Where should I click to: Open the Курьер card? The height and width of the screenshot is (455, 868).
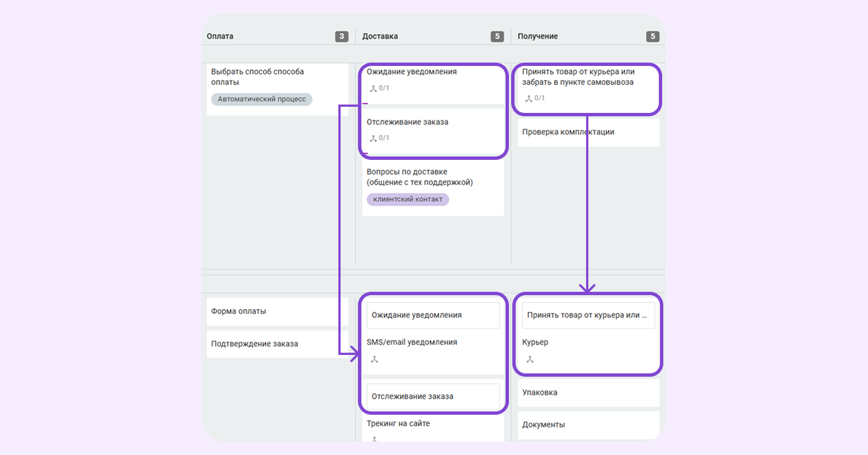(588, 335)
